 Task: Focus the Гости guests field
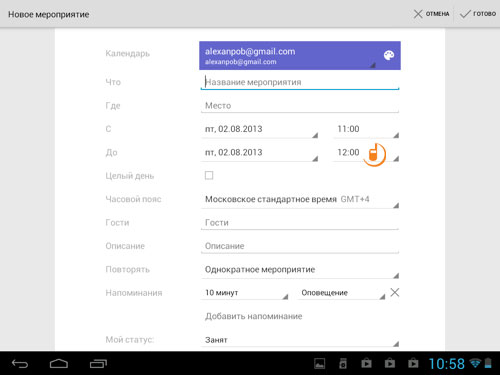pyautogui.click(x=300, y=223)
